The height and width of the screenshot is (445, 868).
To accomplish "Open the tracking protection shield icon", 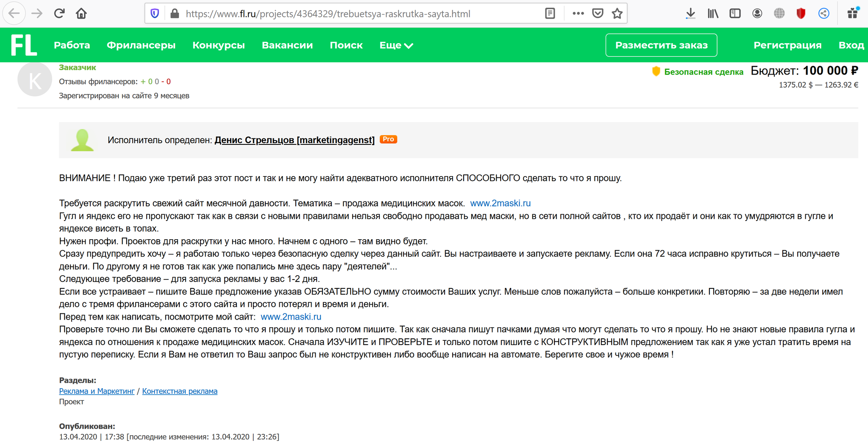I will pos(155,14).
